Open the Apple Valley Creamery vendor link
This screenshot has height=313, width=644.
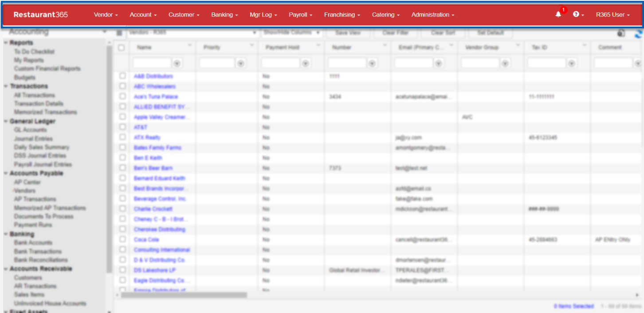(161, 117)
